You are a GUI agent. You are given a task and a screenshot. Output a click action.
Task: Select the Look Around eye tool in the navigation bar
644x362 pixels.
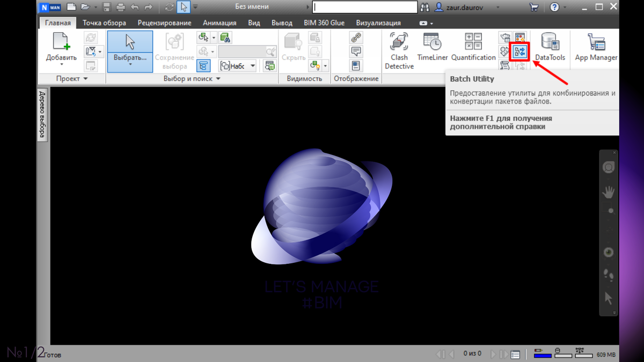[x=609, y=253]
